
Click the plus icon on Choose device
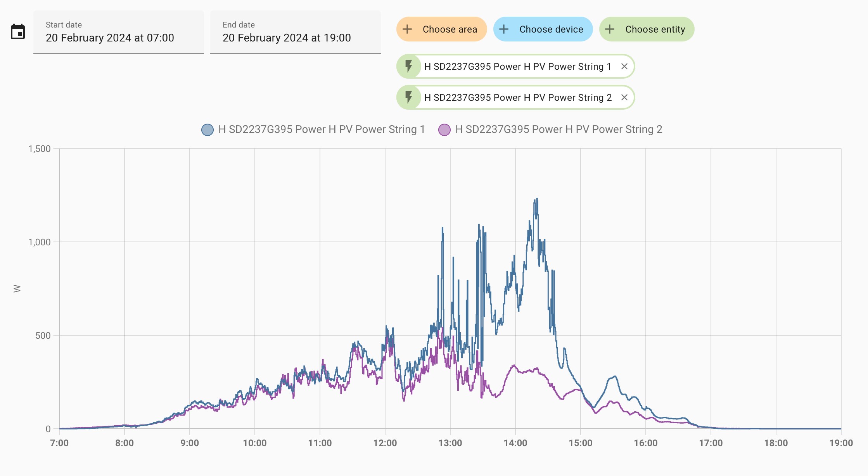pyautogui.click(x=504, y=29)
